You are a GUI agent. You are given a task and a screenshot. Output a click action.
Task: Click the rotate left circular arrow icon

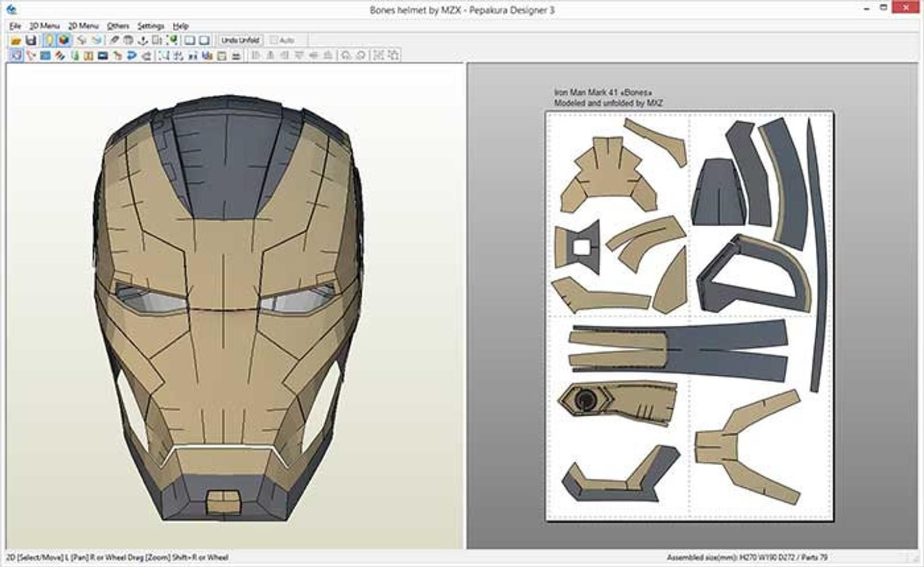point(346,56)
